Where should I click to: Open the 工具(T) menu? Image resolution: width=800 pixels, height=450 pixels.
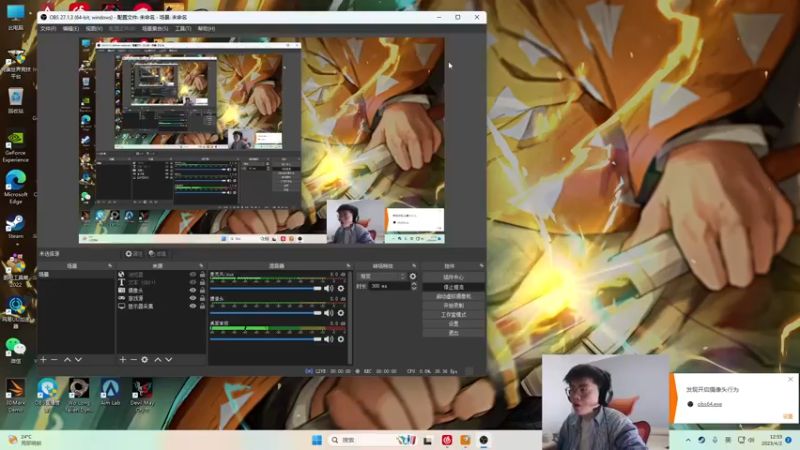pyautogui.click(x=183, y=29)
